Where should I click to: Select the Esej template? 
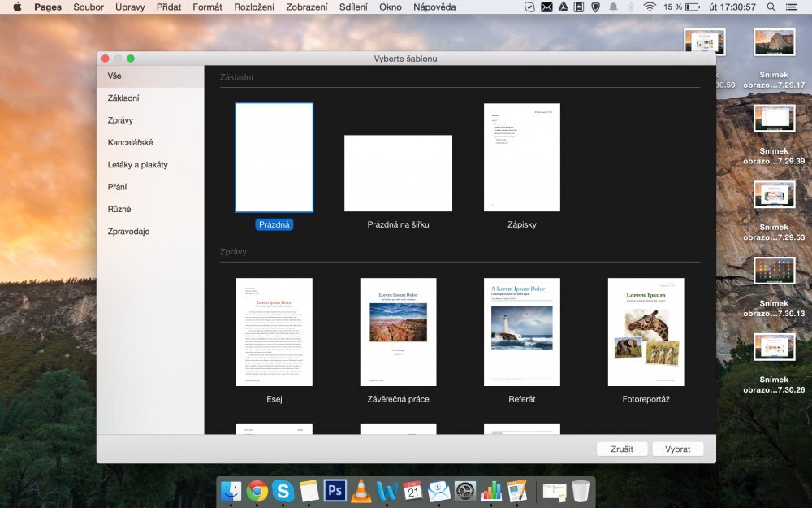tap(274, 332)
